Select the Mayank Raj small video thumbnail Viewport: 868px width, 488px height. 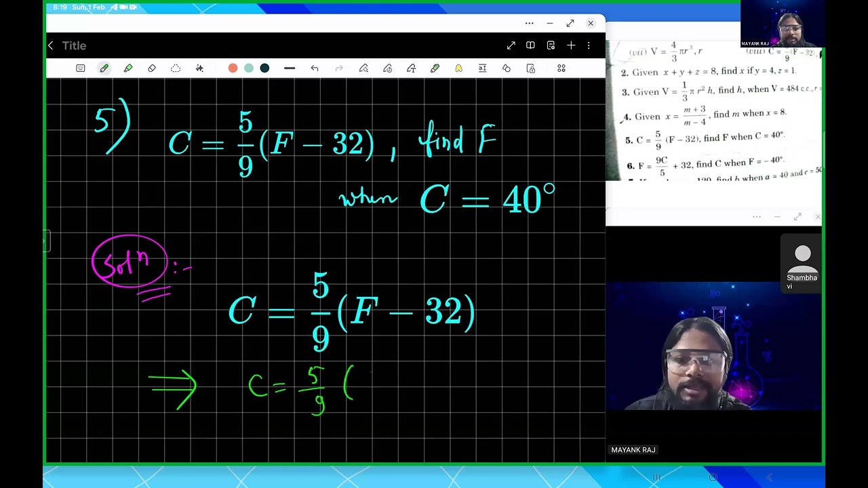tap(783, 24)
